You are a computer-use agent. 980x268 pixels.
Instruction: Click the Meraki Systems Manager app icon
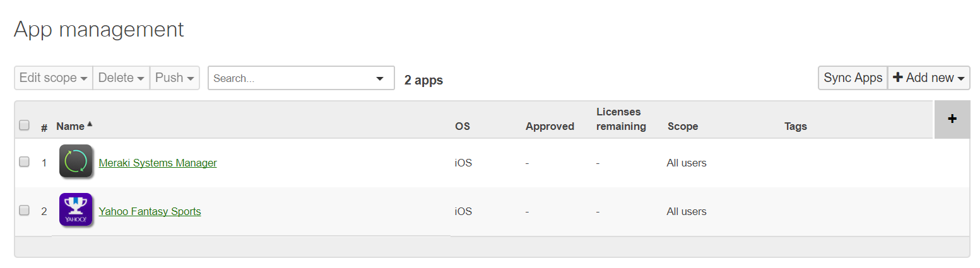coord(76,161)
